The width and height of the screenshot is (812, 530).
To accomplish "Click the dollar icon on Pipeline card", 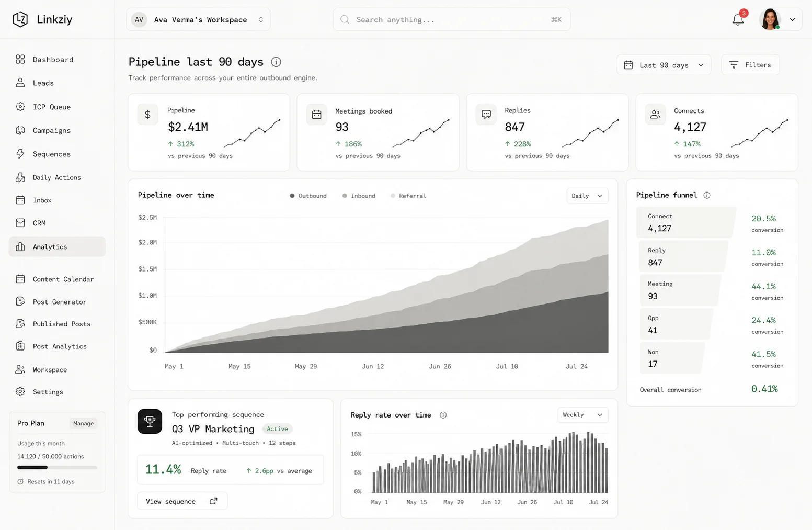I will tap(147, 115).
